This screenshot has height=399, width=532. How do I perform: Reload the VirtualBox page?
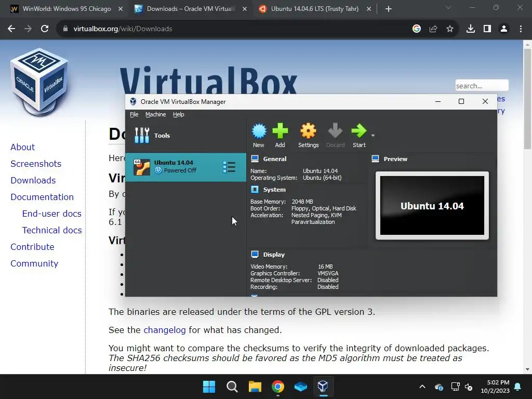pyautogui.click(x=45, y=29)
